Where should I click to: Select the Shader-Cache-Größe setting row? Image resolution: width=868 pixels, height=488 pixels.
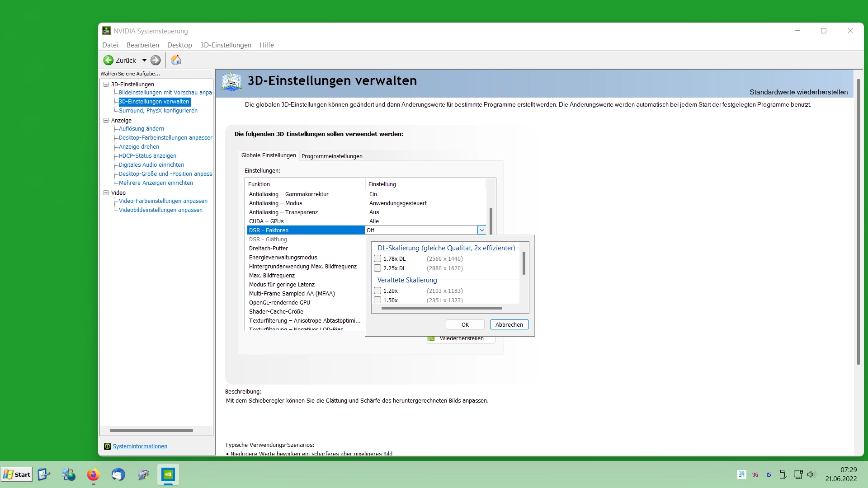306,312
